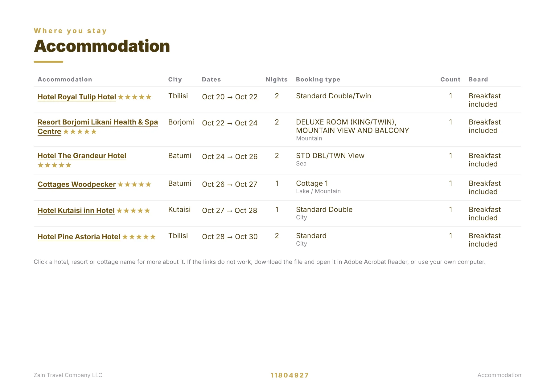Click the 'Accommodation' page heading
The image size is (555, 392).
click(x=102, y=46)
